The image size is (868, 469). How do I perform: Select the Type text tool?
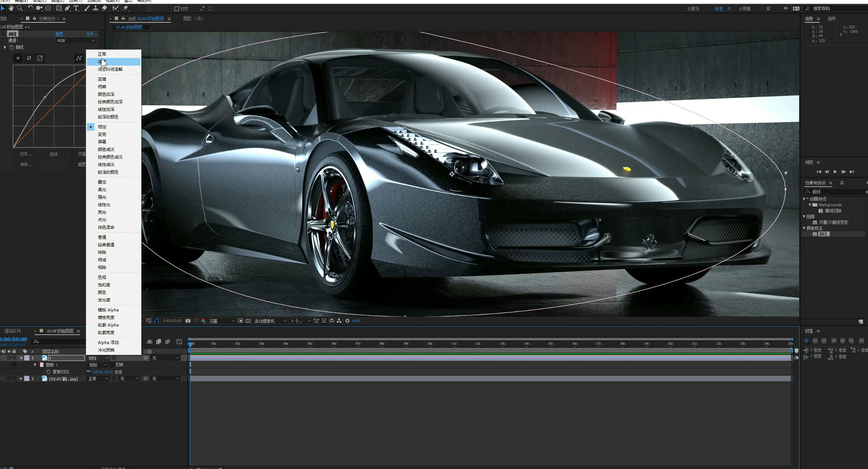click(76, 8)
